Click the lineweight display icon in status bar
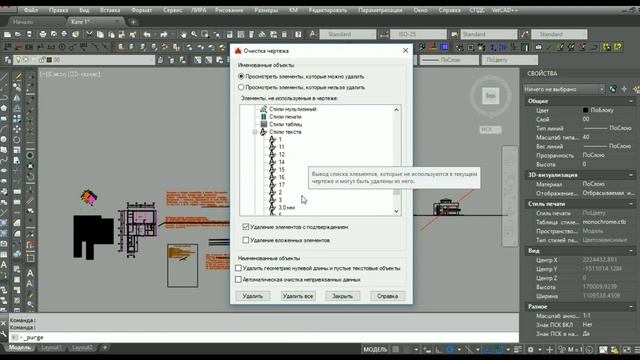The height and width of the screenshot is (360, 640). [x=518, y=349]
